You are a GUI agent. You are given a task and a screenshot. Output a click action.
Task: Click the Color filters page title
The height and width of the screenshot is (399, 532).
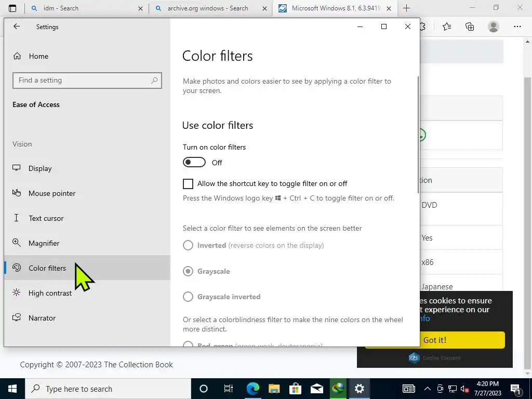point(218,56)
